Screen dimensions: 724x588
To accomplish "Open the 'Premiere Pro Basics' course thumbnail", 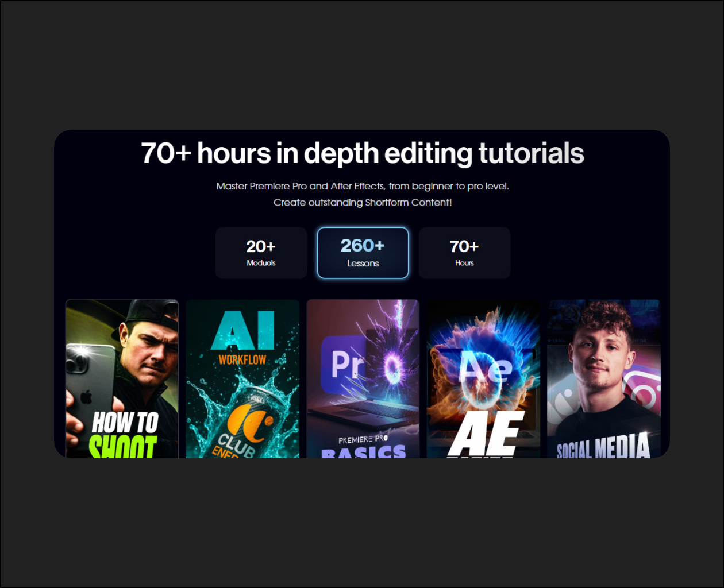I will click(x=363, y=378).
